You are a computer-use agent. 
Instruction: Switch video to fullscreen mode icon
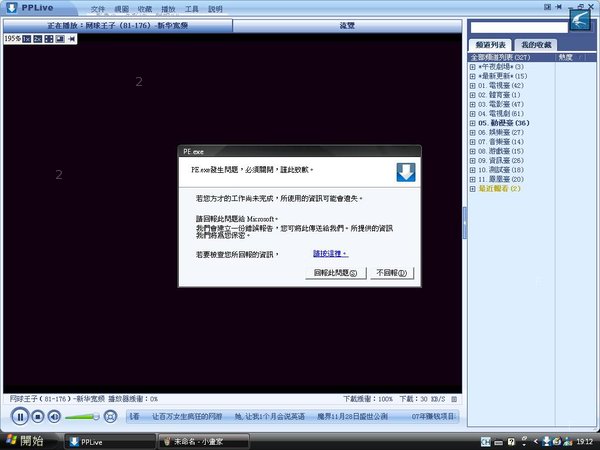point(49,39)
